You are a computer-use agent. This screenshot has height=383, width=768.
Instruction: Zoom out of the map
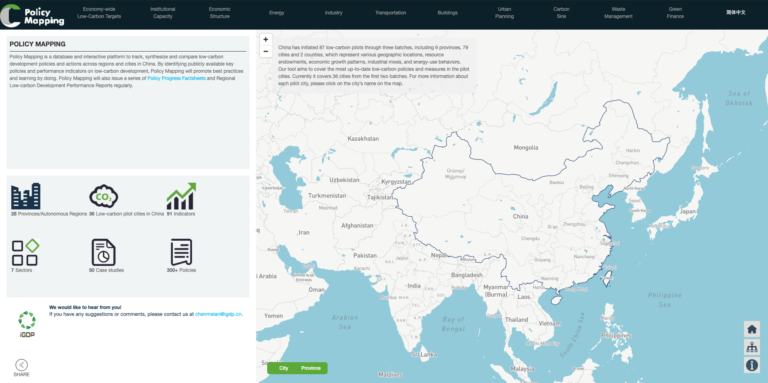(265, 51)
